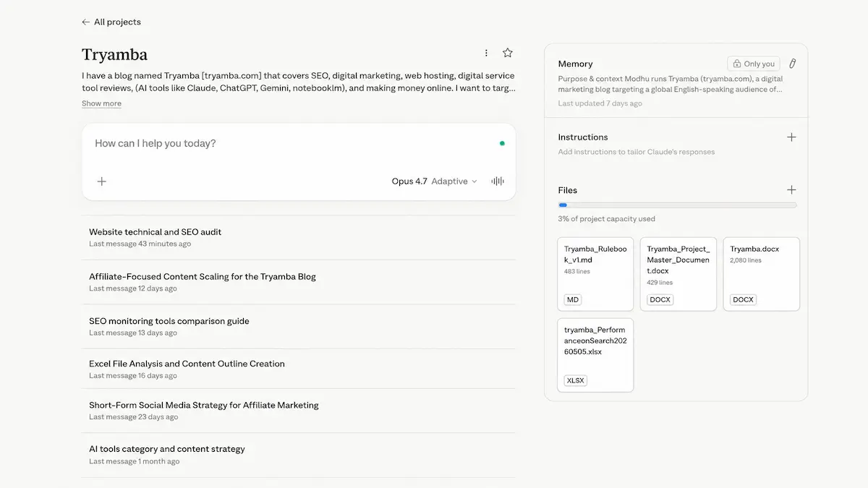
Task: Open Tryamba.docx file card
Action: [762, 274]
